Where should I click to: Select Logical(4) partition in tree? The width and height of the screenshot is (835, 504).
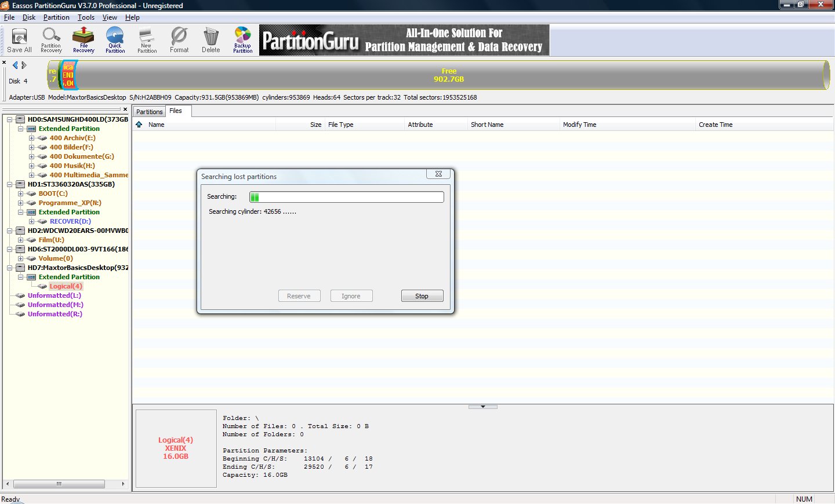(66, 286)
